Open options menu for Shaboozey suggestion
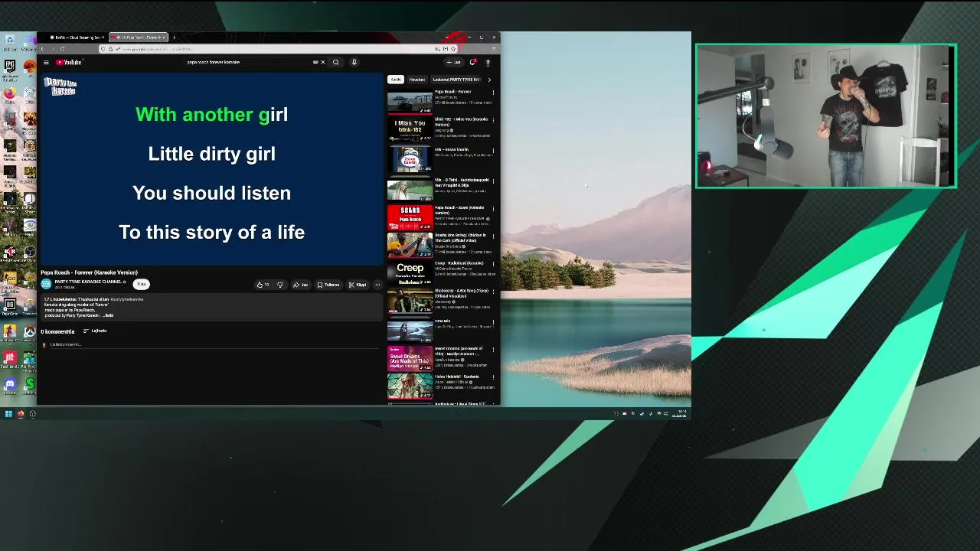 (x=493, y=292)
